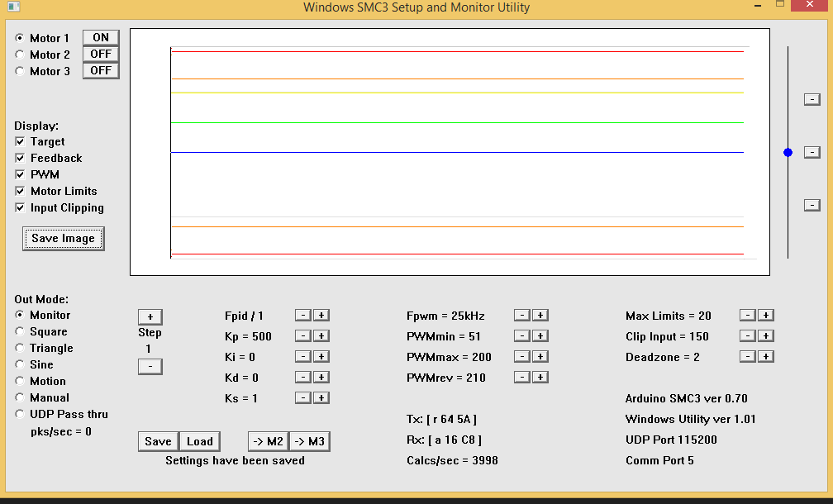Screen dimensions: 833x504
Task: Copy settings to Motor 2 with -> M2
Action: [268, 441]
